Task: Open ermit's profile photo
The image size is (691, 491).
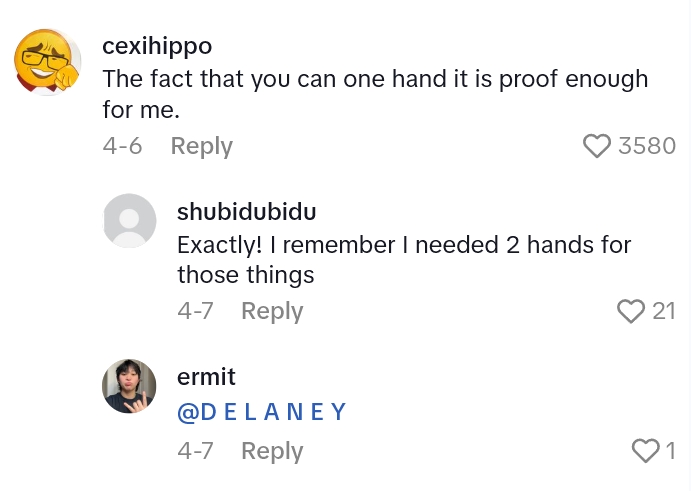Action: click(x=129, y=386)
